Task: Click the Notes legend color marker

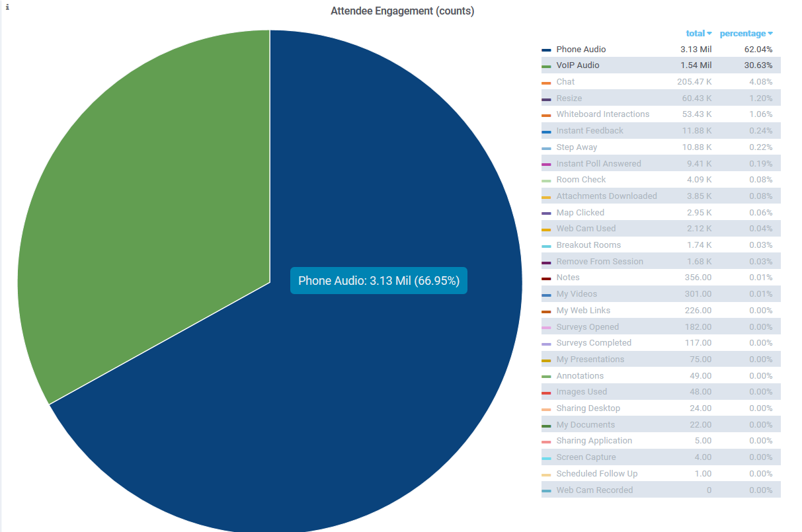Action: point(546,278)
